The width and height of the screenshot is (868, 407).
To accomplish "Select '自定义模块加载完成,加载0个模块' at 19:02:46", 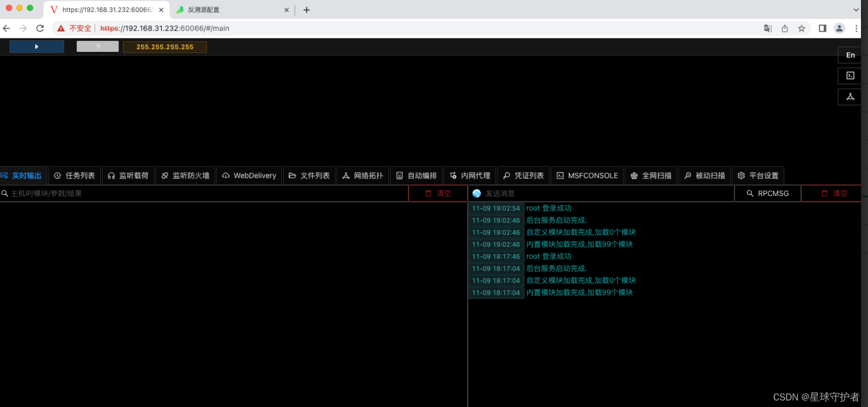I will click(581, 232).
